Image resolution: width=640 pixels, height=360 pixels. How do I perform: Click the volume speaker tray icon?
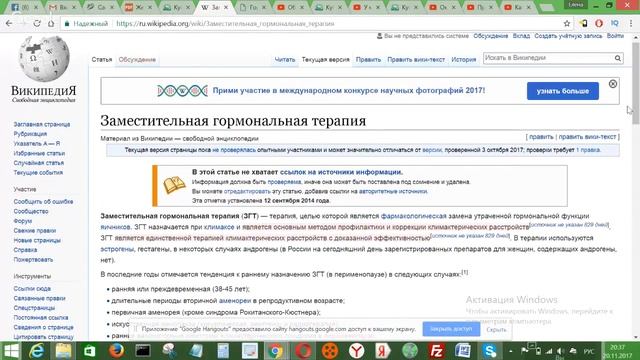(x=560, y=351)
